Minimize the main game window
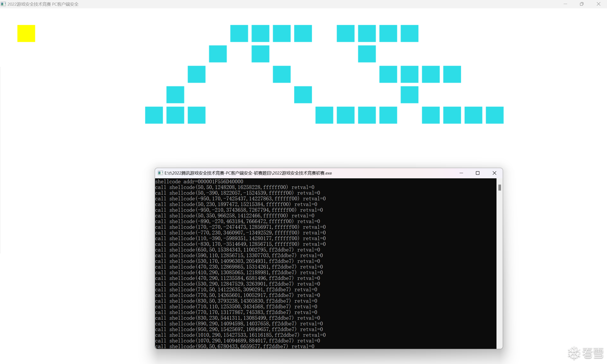The width and height of the screenshot is (607, 364). click(x=565, y=4)
